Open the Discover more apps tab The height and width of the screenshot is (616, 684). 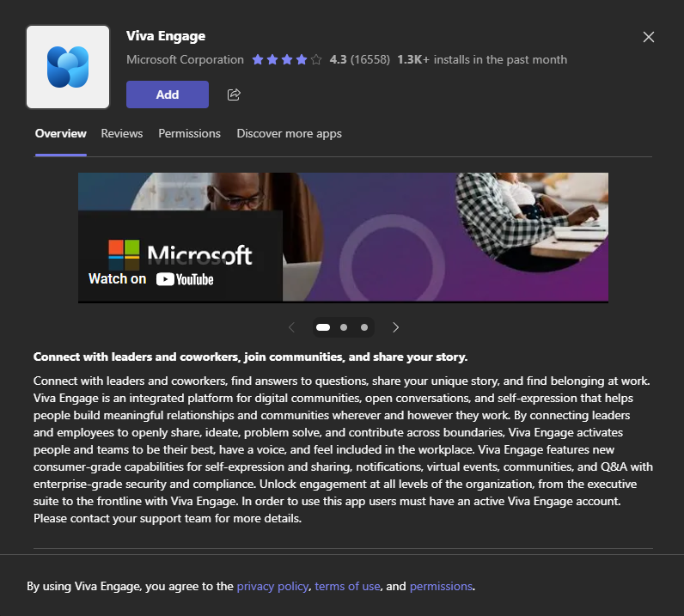[x=290, y=133]
